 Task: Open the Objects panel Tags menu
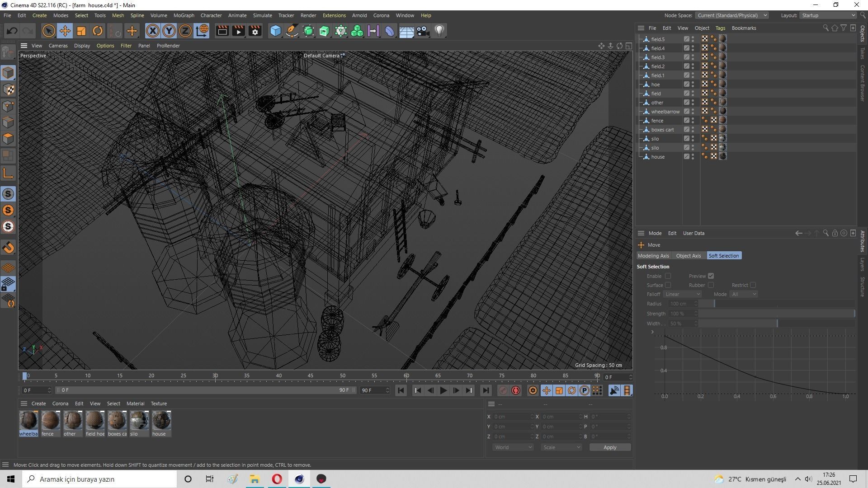click(x=720, y=28)
